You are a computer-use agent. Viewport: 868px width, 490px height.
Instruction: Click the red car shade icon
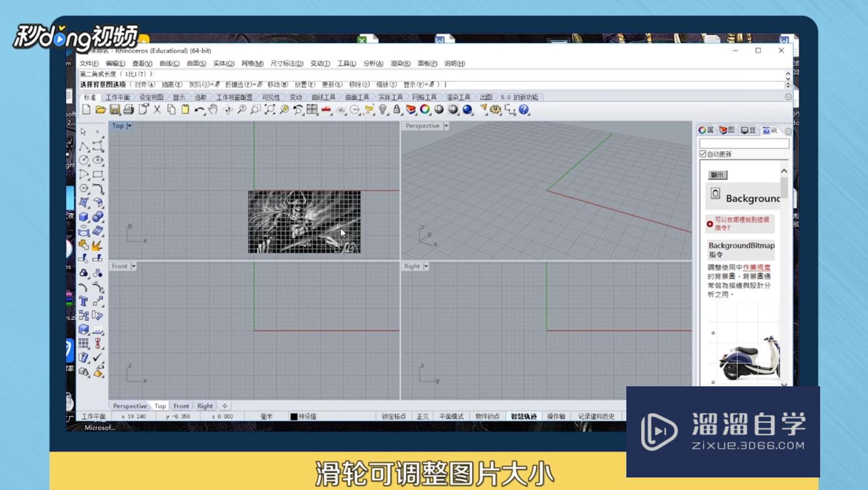point(326,109)
